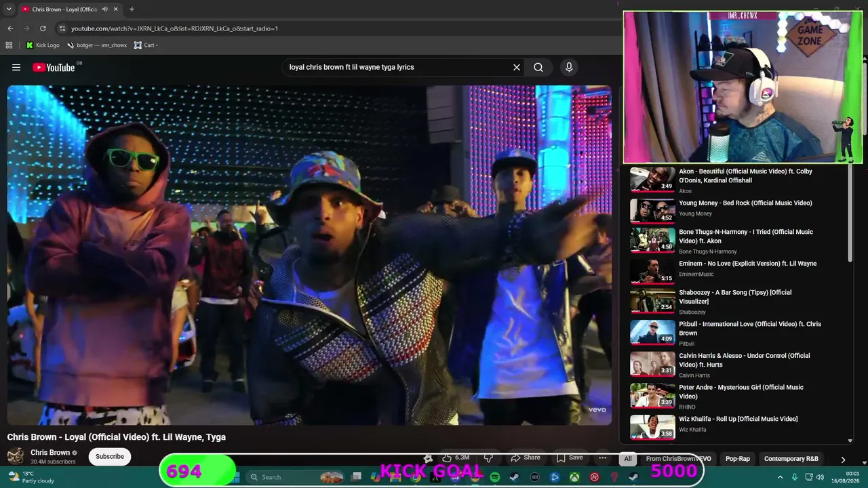This screenshot has width=868, height=488.
Task: Expand the tab search dropdown arrow
Action: (9, 9)
